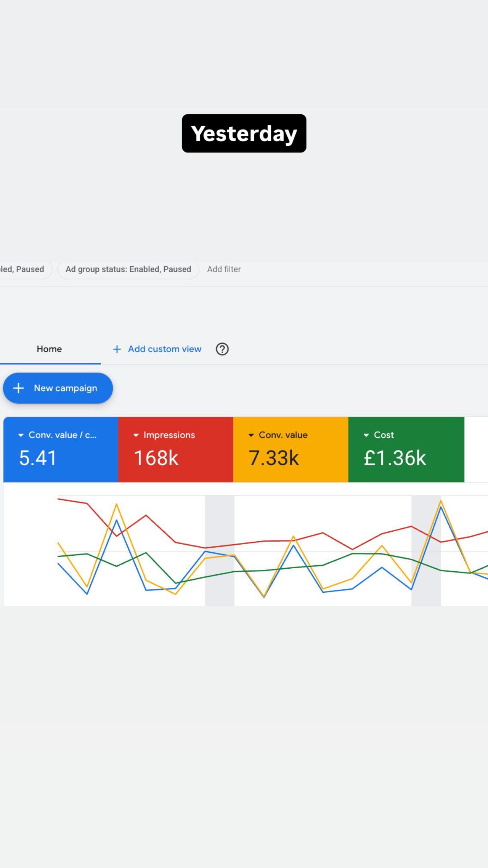488x868 pixels.
Task: Open the help question mark icon
Action: (222, 349)
